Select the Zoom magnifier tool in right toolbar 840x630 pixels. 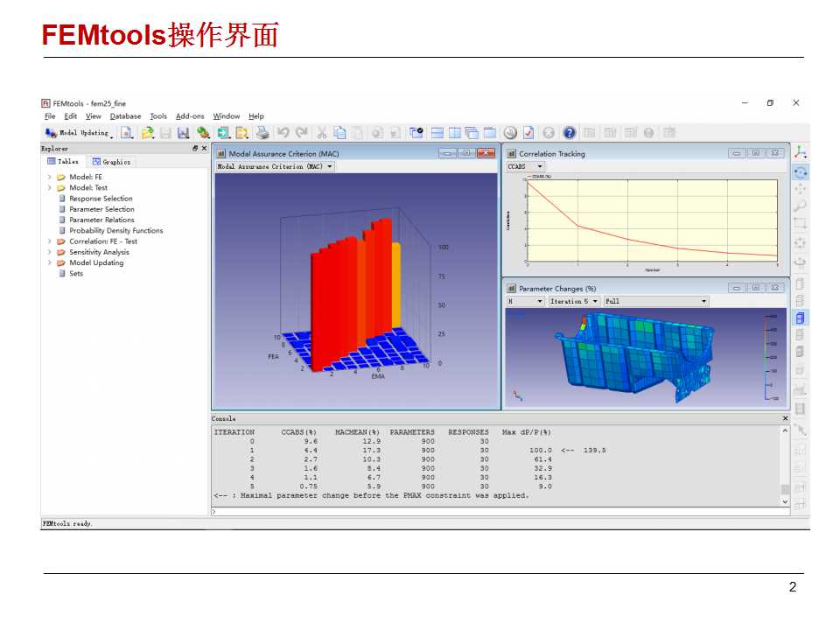[x=801, y=206]
